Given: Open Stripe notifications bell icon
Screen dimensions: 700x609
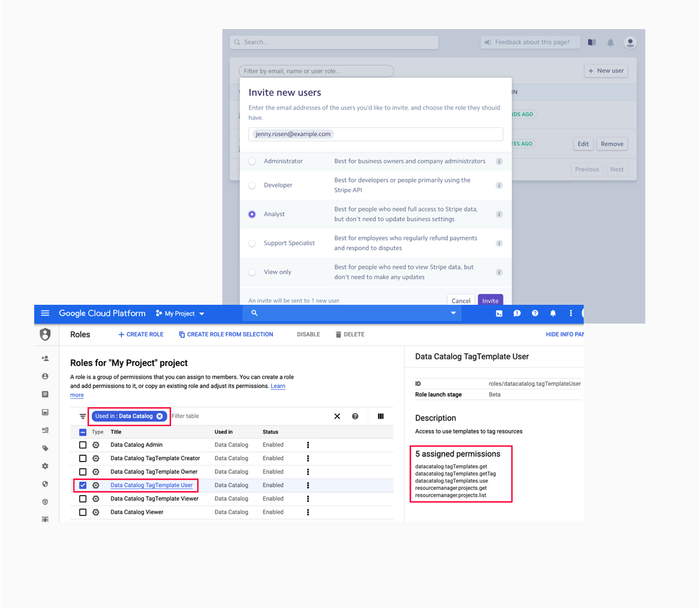Looking at the screenshot, I should [x=611, y=42].
